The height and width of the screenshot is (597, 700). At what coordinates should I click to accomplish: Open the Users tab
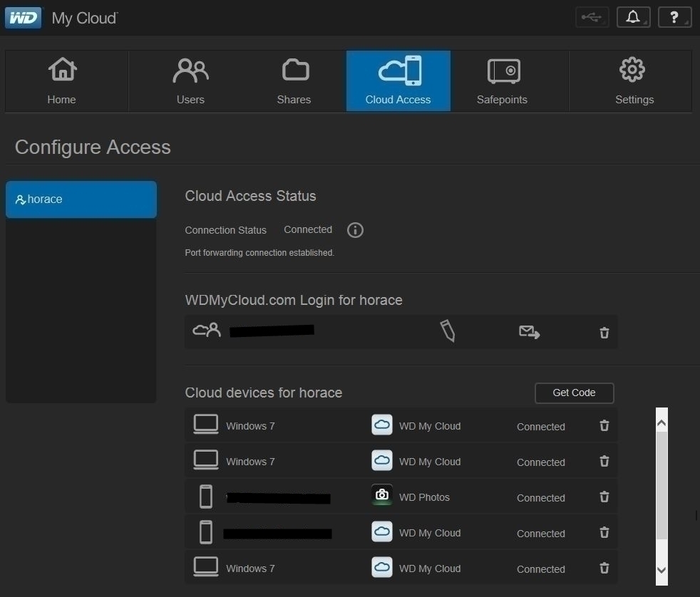coord(190,81)
